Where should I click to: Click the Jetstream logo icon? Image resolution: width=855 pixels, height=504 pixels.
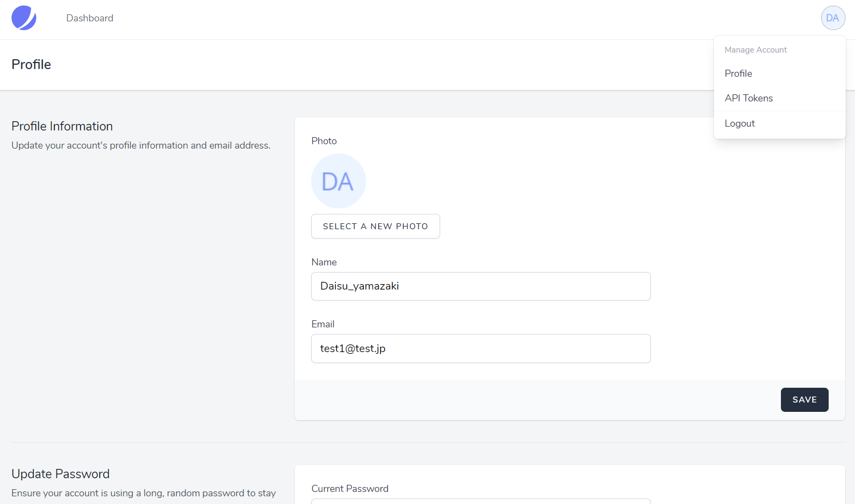pos(24,18)
